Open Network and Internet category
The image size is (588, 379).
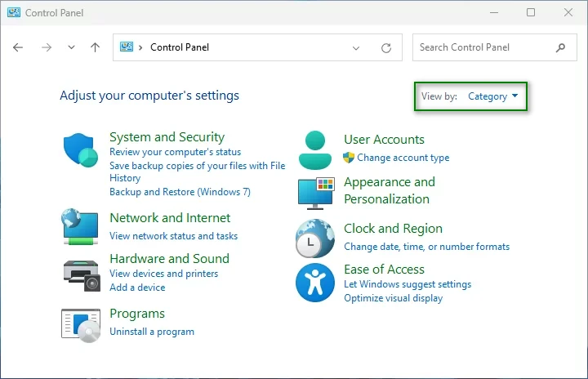click(170, 217)
